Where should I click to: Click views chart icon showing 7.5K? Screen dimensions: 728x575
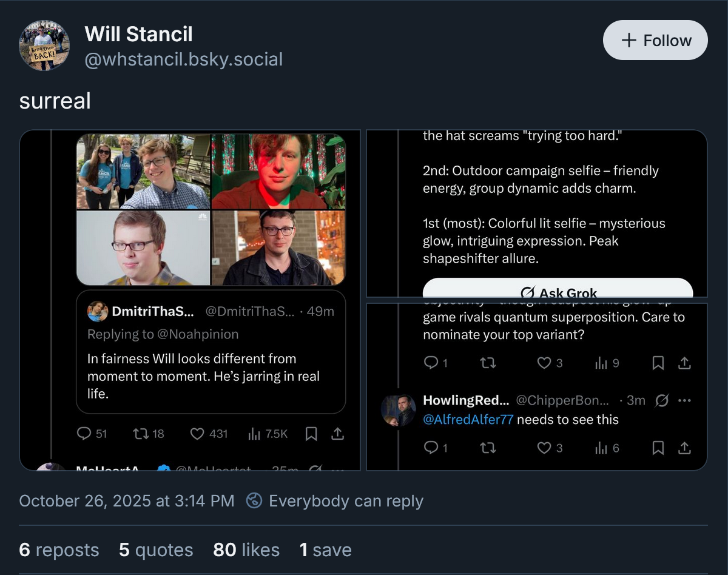point(254,433)
